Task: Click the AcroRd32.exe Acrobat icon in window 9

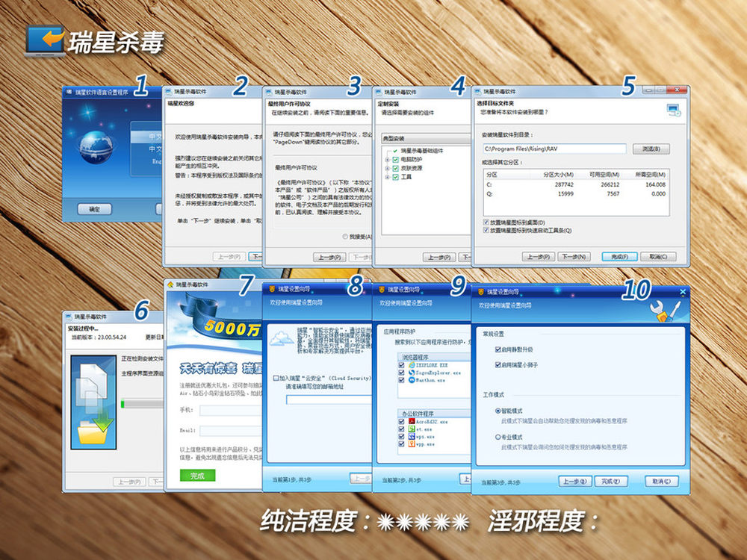Action: [411, 422]
